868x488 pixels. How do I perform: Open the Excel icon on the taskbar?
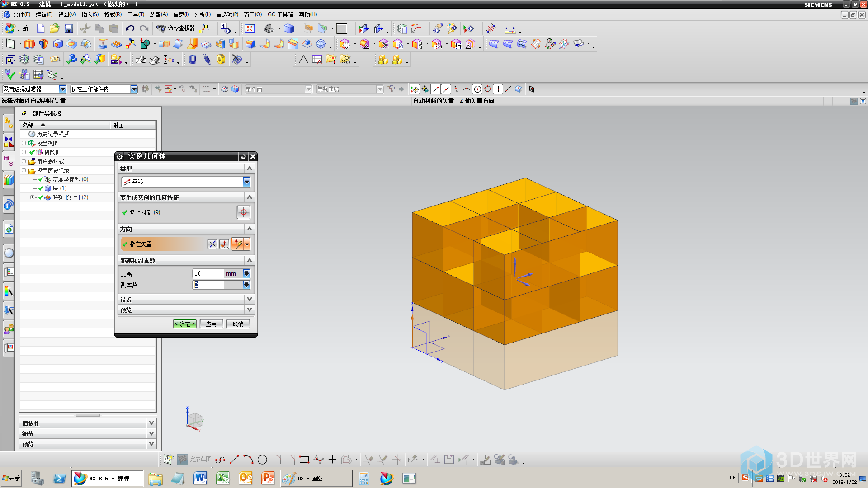(222, 479)
